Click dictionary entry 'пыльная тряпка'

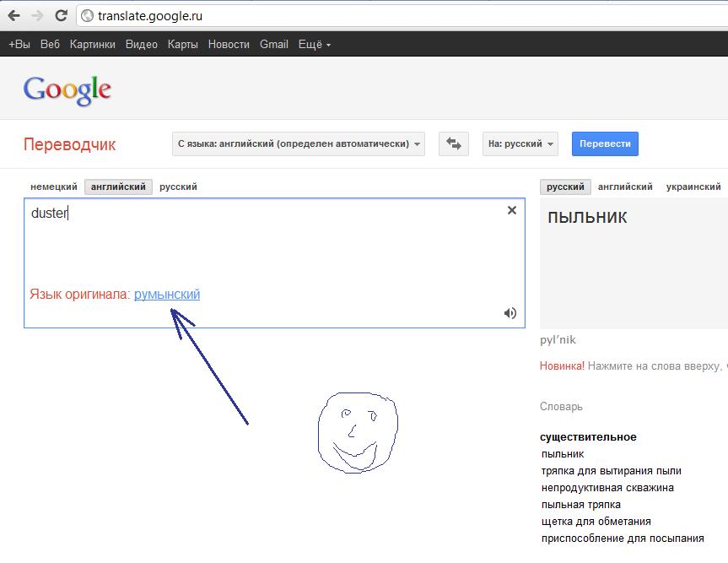(x=581, y=505)
